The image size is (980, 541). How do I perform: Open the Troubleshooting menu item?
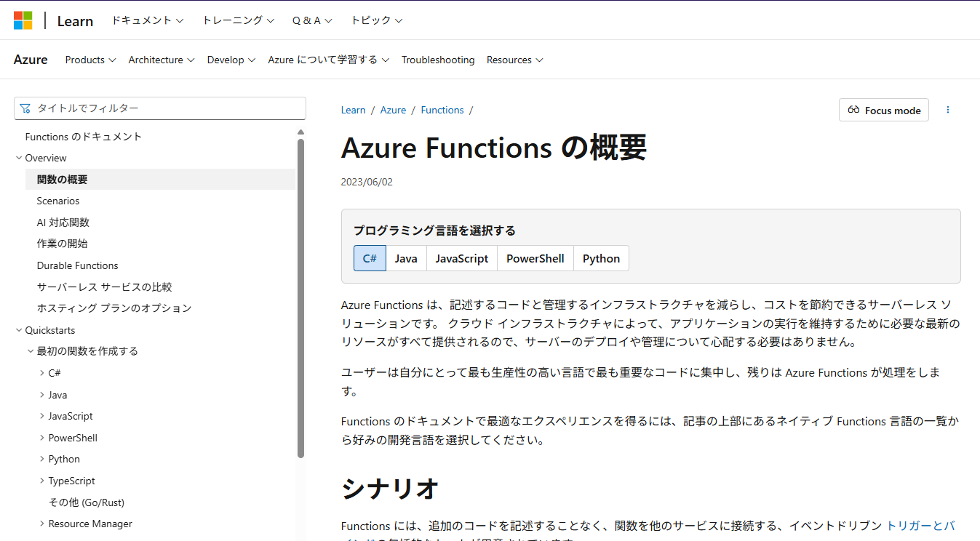pyautogui.click(x=437, y=60)
